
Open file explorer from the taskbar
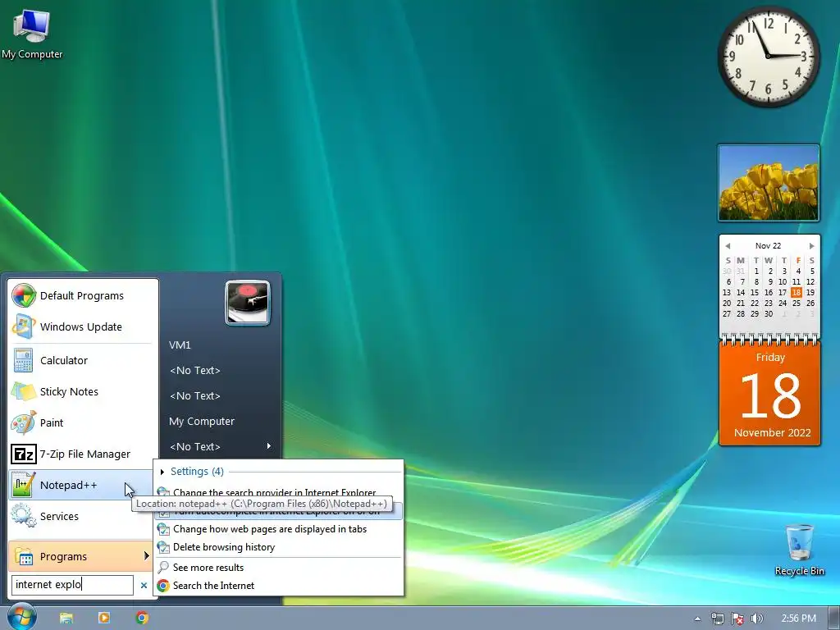[66, 618]
